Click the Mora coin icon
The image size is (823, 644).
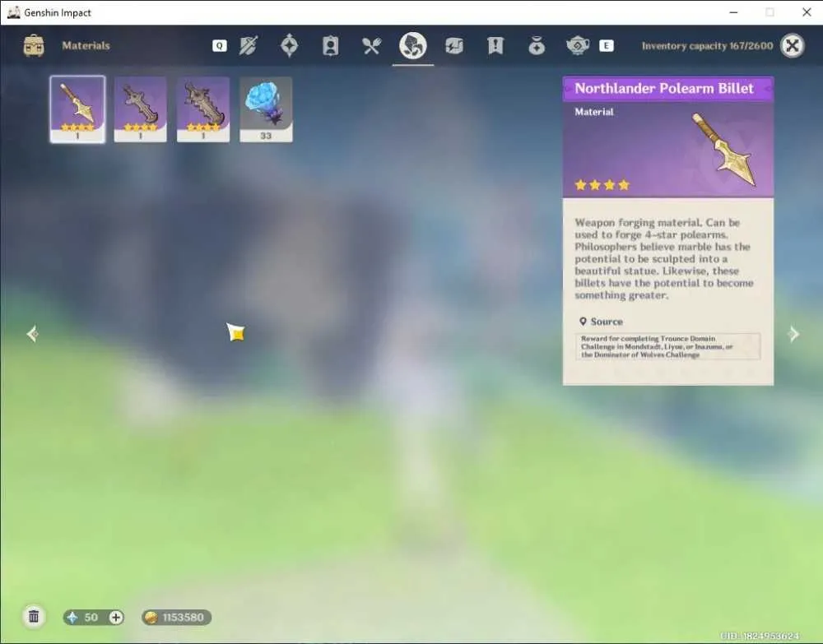pos(151,617)
